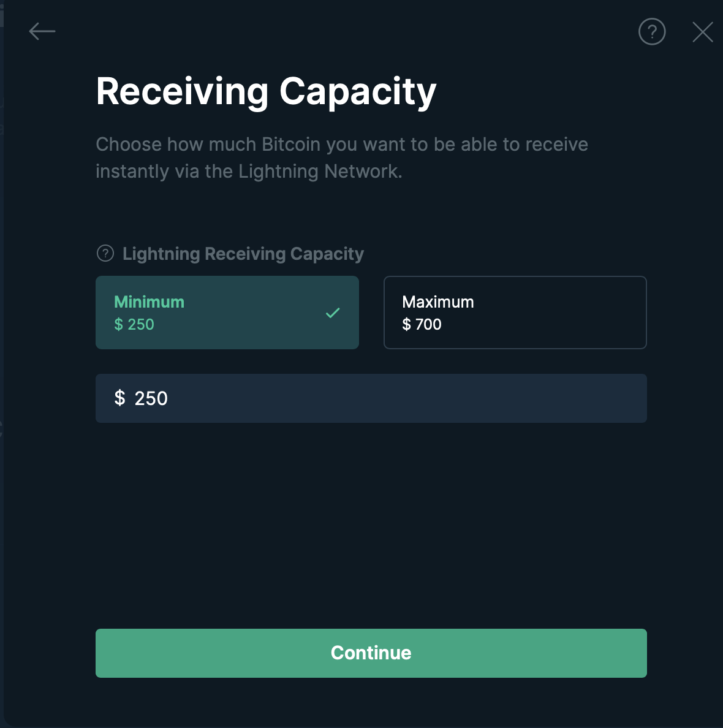This screenshot has height=728, width=723.
Task: Click the Maximum label text
Action: click(x=438, y=302)
